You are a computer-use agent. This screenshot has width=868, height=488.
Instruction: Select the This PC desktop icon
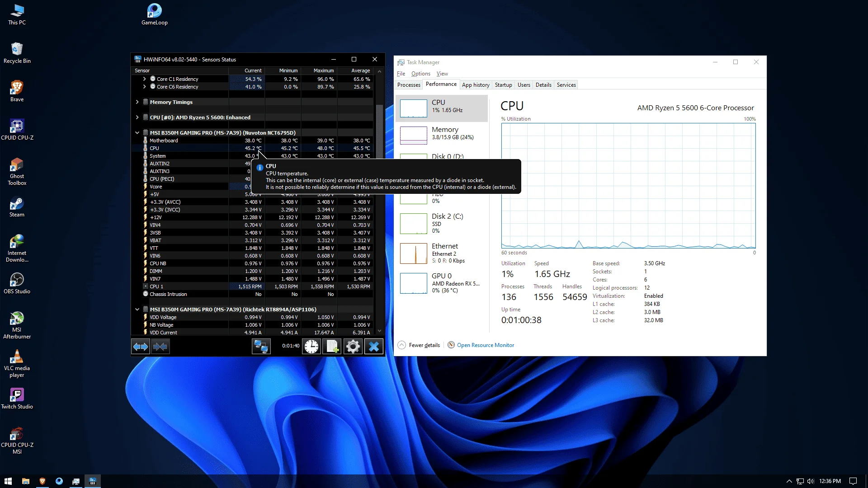pyautogui.click(x=17, y=14)
